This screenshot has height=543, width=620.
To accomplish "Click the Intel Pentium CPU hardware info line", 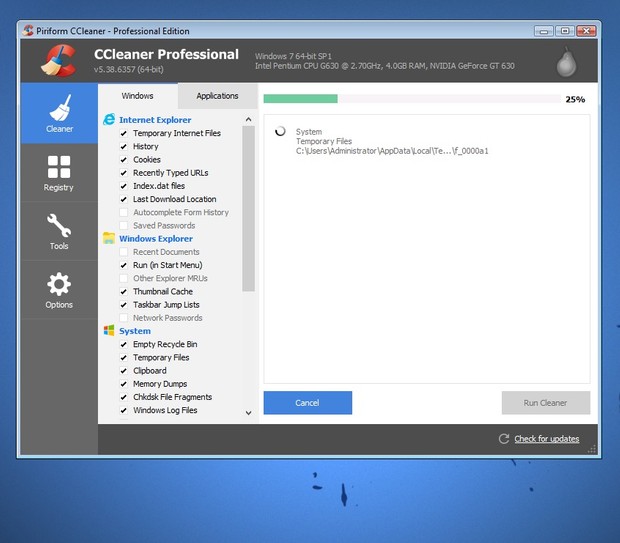I will tap(384, 66).
